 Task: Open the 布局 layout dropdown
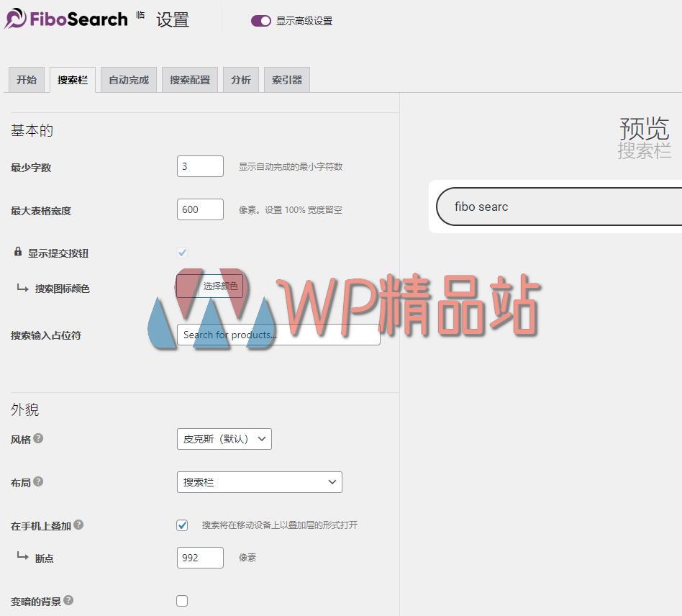pyautogui.click(x=259, y=482)
